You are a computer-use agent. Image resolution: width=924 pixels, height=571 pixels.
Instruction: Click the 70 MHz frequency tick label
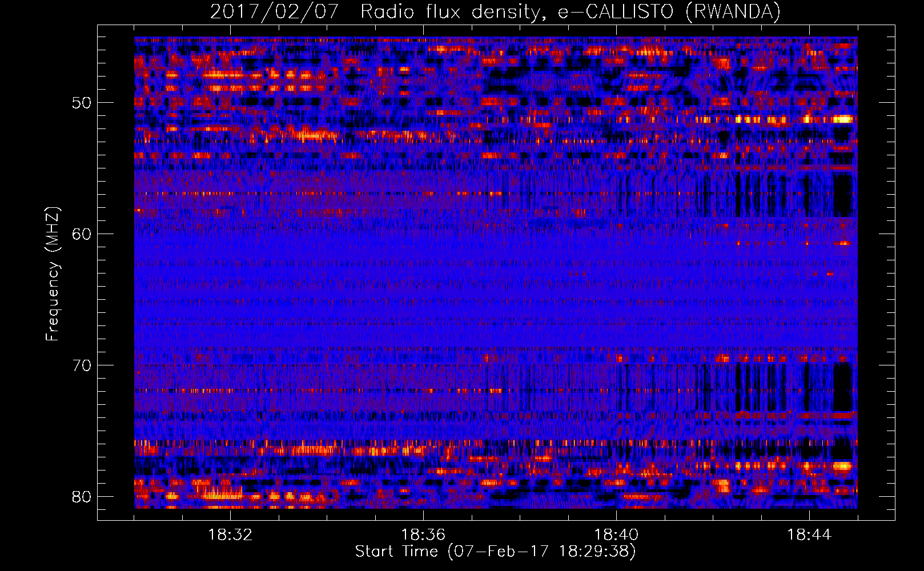click(x=82, y=365)
